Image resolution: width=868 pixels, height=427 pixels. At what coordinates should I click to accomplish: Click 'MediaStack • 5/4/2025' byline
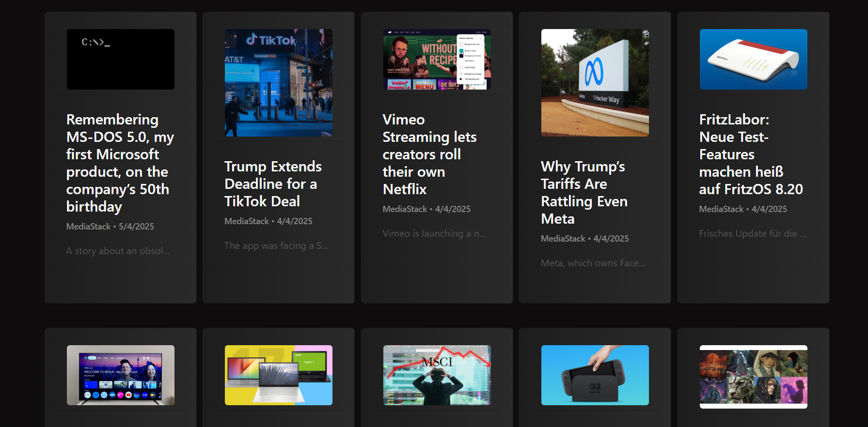[x=110, y=227]
